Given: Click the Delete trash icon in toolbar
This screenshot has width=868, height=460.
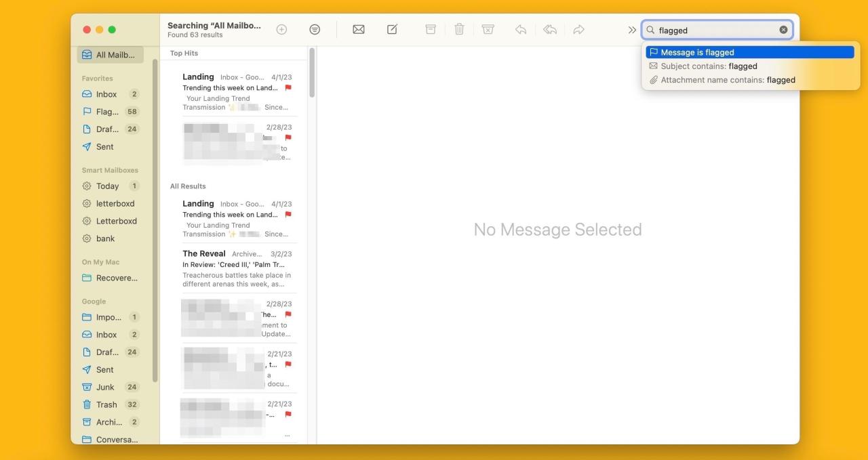Looking at the screenshot, I should pyautogui.click(x=459, y=30).
